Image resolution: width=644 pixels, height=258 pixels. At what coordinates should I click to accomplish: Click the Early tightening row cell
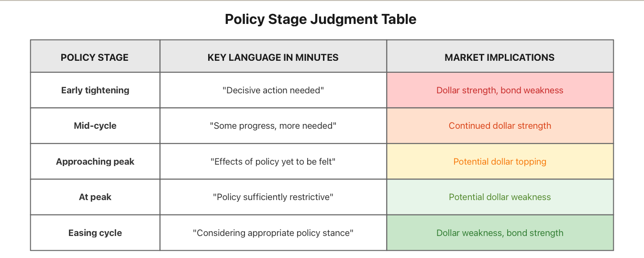coord(95,90)
